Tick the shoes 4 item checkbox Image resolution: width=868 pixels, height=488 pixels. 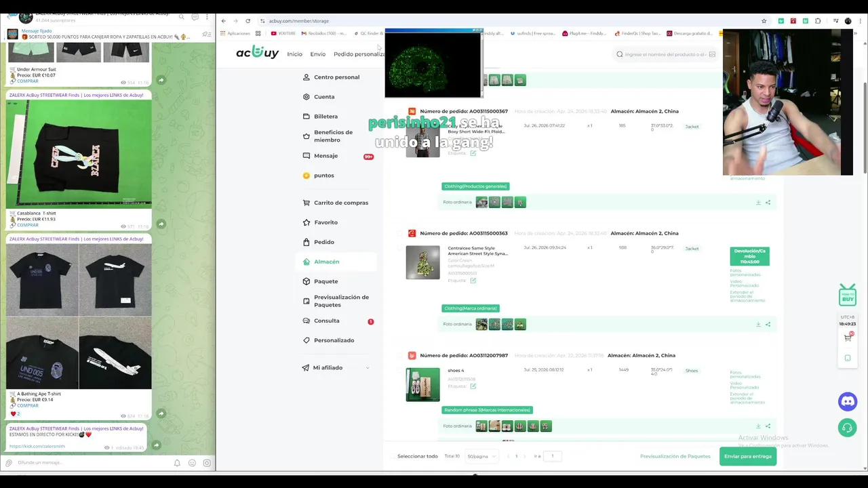399,371
